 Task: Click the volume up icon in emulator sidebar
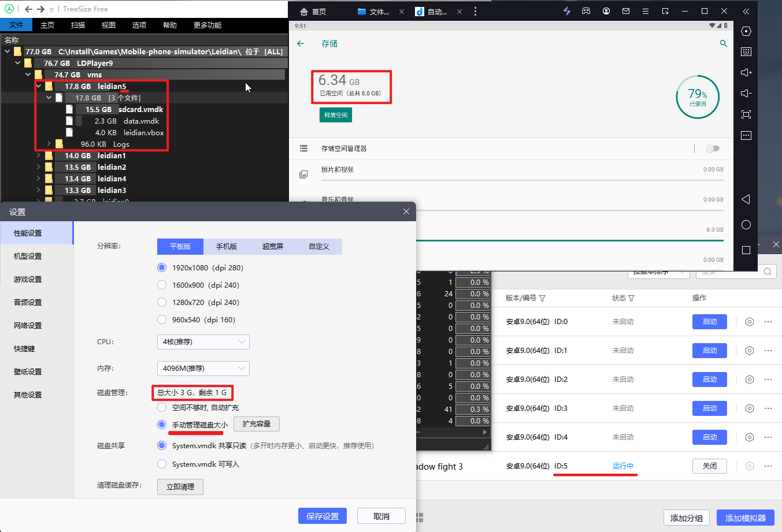coord(746,72)
